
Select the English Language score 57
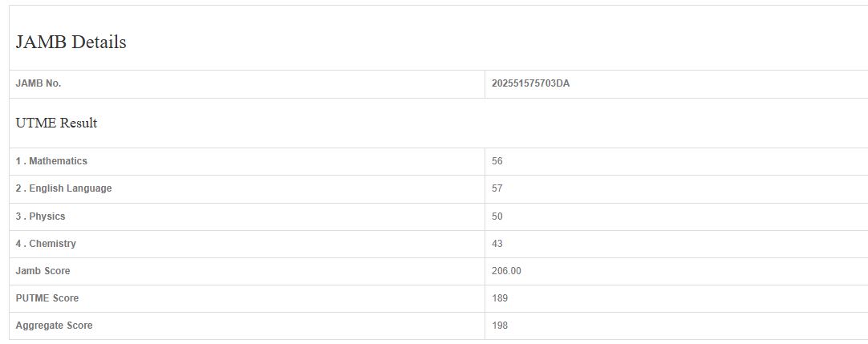tap(497, 188)
